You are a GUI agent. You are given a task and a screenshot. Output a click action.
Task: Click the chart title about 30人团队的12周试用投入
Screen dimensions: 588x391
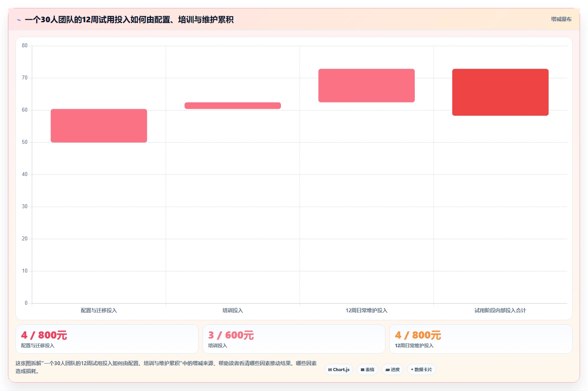point(129,19)
